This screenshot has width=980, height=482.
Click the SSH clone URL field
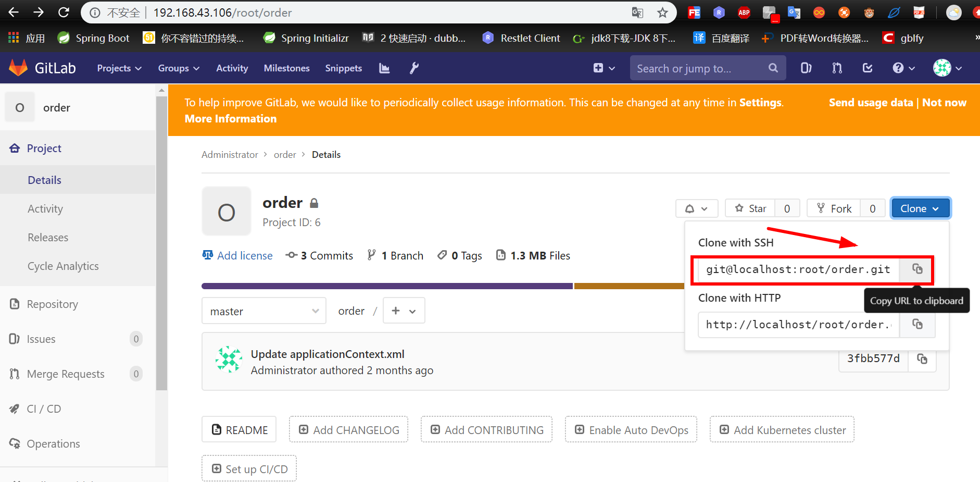(x=798, y=269)
